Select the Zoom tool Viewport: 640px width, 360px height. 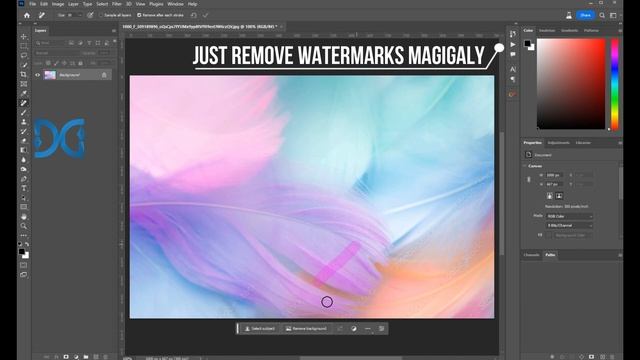(x=24, y=226)
